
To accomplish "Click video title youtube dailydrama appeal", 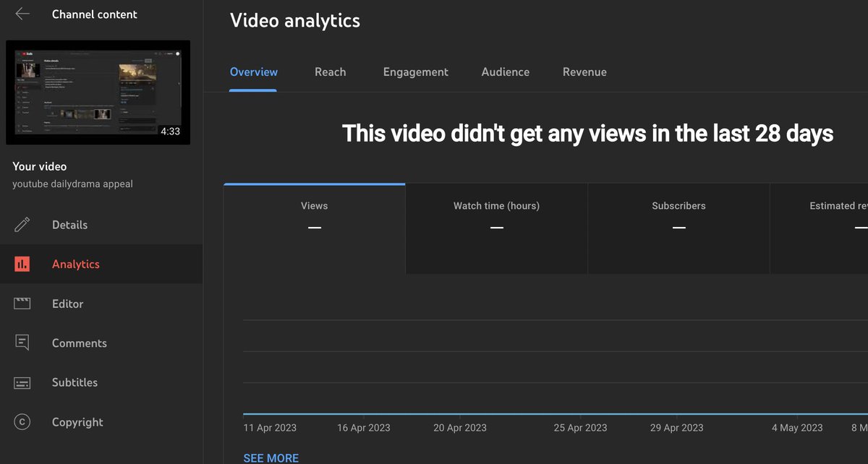I will point(72,184).
